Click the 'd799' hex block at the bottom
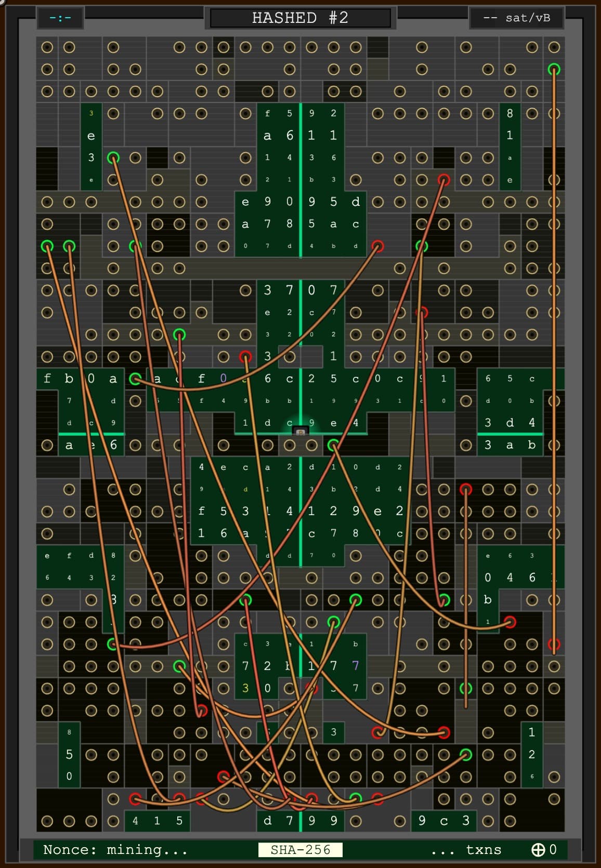The width and height of the screenshot is (601, 868). 300,821
